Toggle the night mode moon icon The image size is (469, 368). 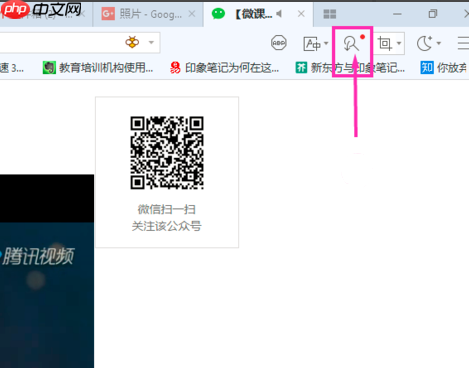[425, 43]
